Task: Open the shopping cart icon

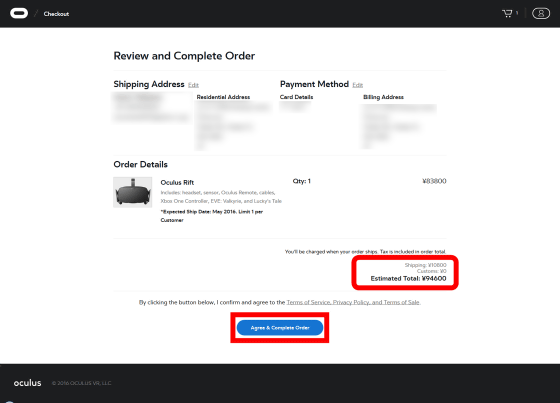Action: click(507, 14)
